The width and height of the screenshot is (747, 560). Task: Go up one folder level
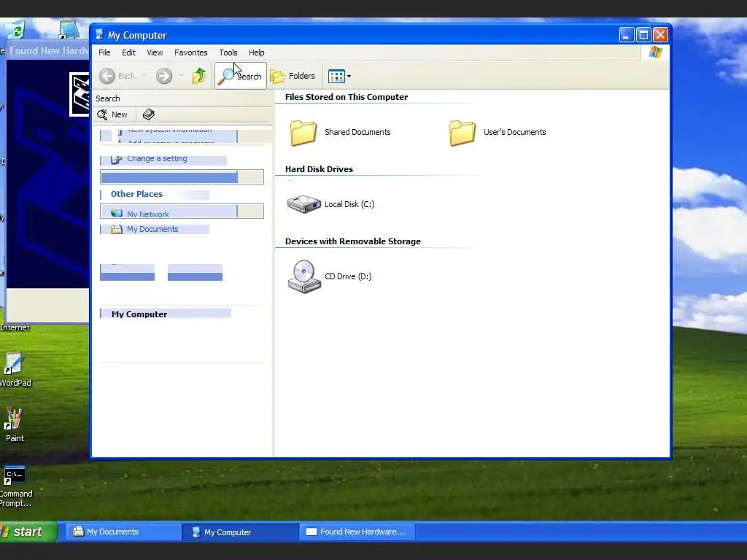pos(199,76)
